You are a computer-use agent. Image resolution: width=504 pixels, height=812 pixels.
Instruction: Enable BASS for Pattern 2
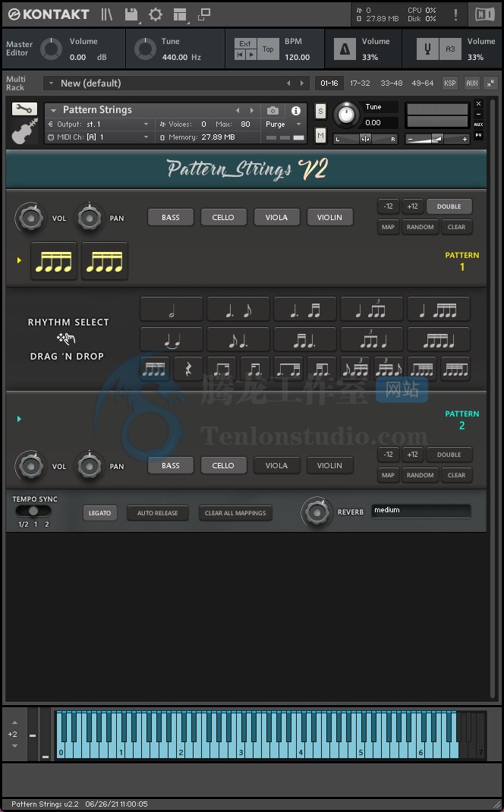click(171, 465)
